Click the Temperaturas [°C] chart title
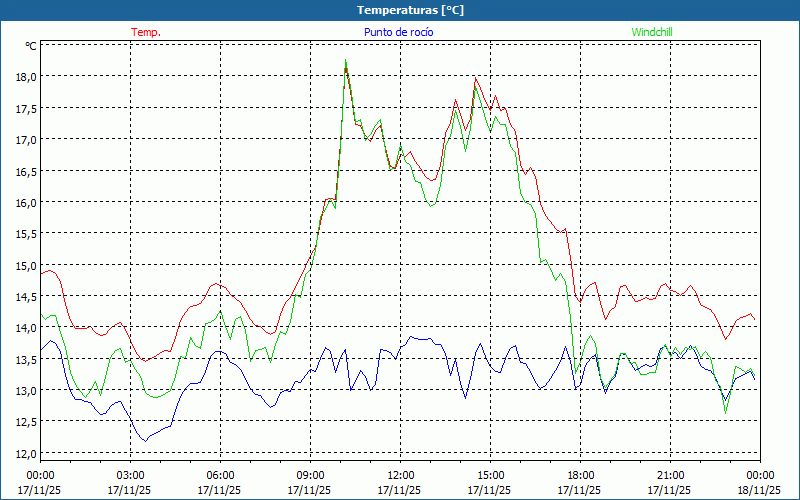The image size is (800, 500). (x=410, y=9)
